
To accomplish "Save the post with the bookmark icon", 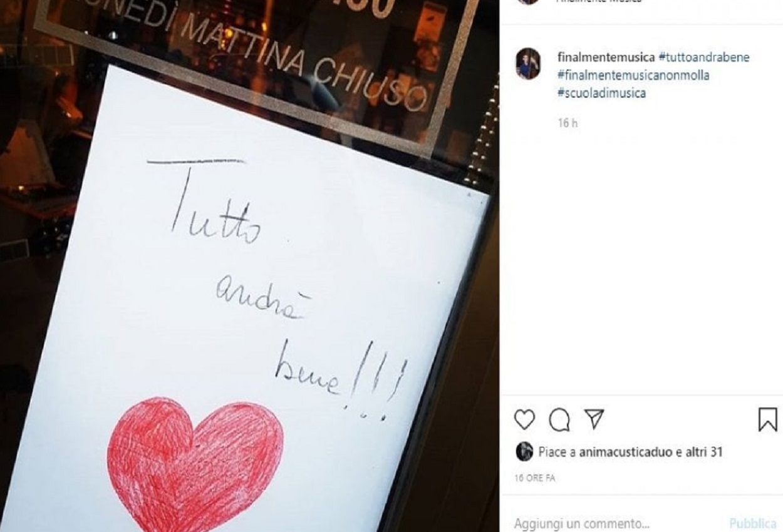I will pyautogui.click(x=767, y=420).
